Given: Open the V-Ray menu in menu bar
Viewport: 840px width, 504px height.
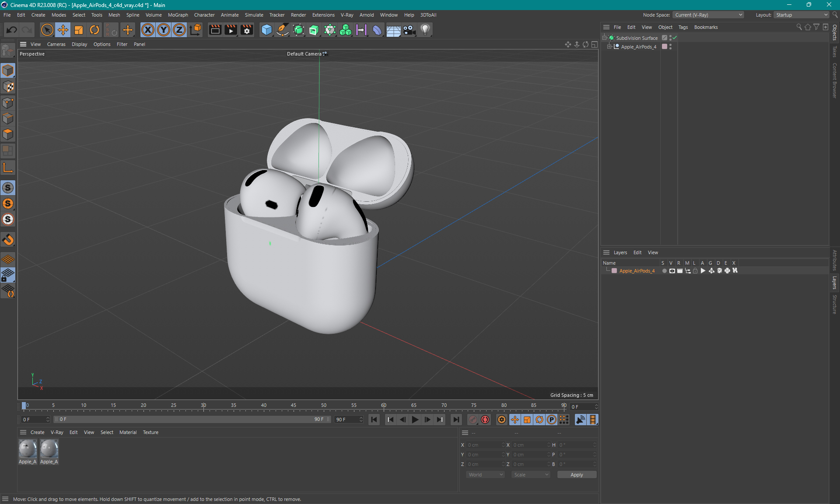Looking at the screenshot, I should [x=347, y=15].
